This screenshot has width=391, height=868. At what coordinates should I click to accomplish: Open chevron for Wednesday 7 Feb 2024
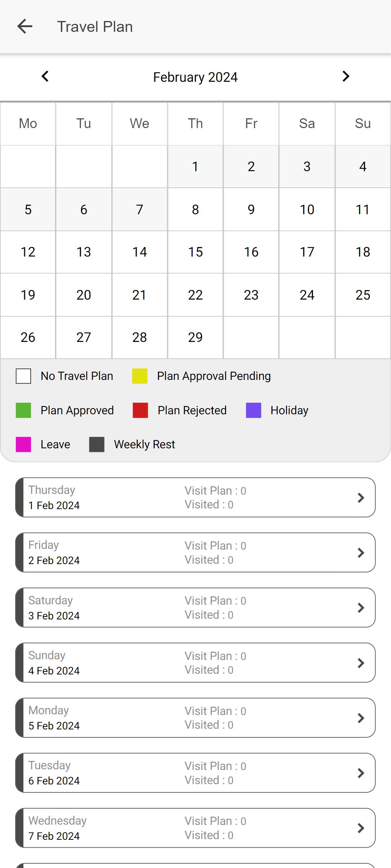click(361, 828)
